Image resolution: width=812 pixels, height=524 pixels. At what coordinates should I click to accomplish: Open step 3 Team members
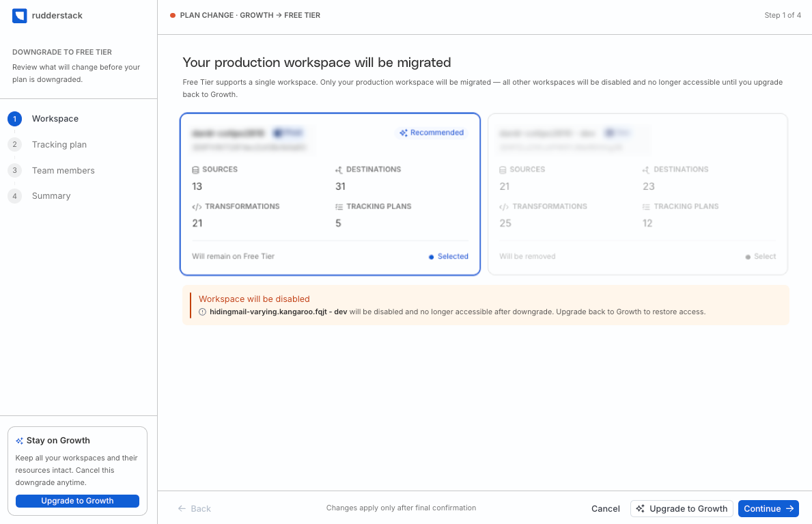(64, 171)
